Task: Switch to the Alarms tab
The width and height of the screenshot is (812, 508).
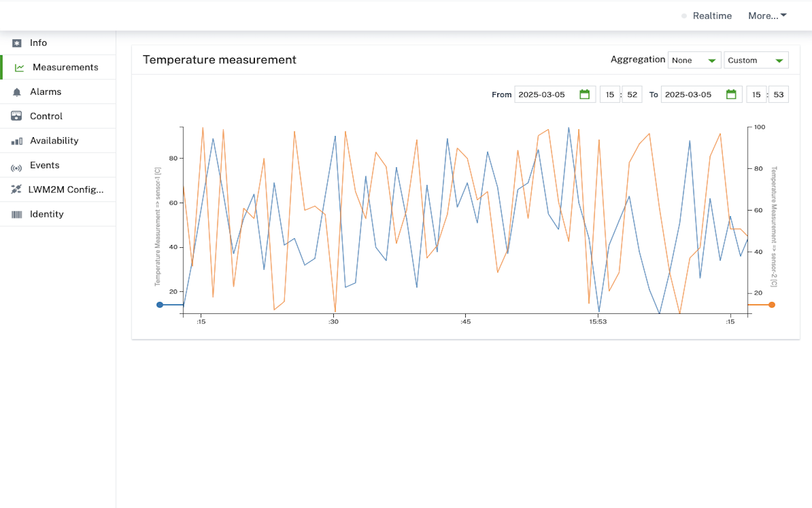Action: 46,92
